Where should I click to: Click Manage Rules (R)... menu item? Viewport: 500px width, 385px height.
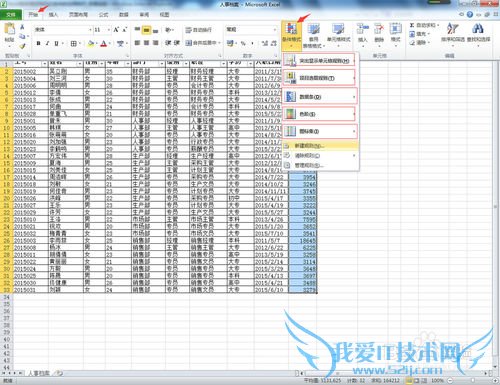[320, 165]
